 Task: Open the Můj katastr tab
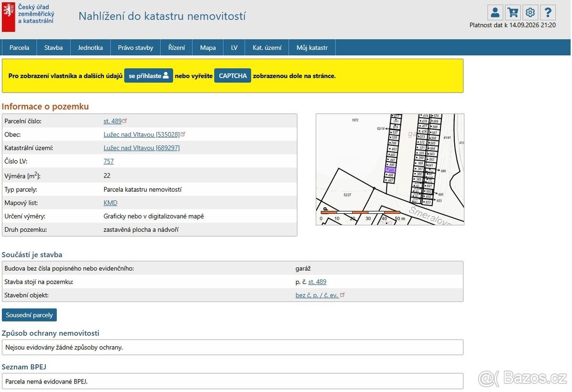click(x=312, y=48)
